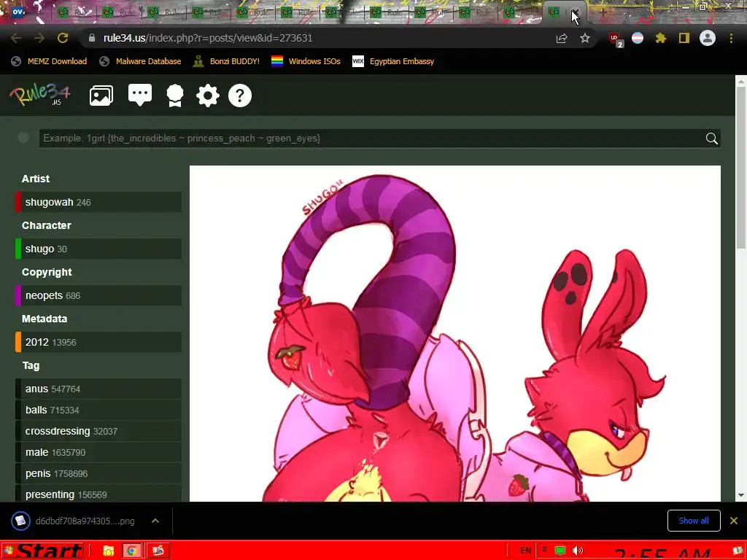Viewport: 747px width, 560px height.
Task: Switch to the leftmost OV tab
Action: pos(18,12)
